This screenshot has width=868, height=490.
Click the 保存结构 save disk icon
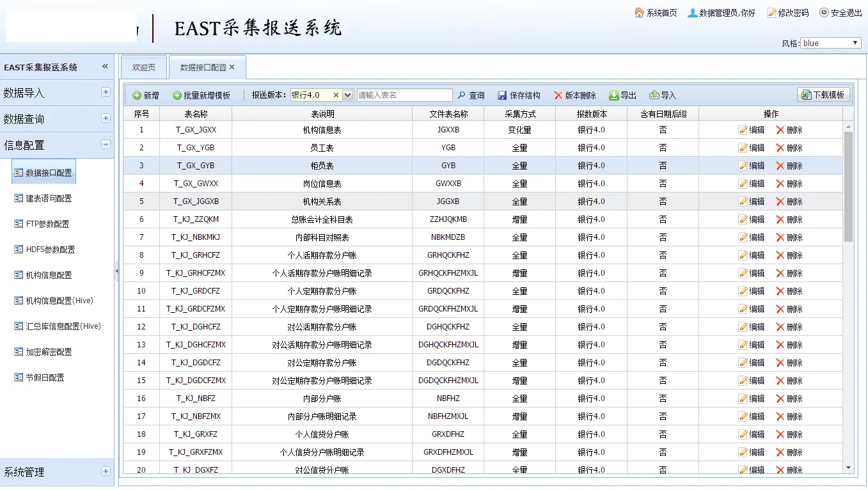502,95
